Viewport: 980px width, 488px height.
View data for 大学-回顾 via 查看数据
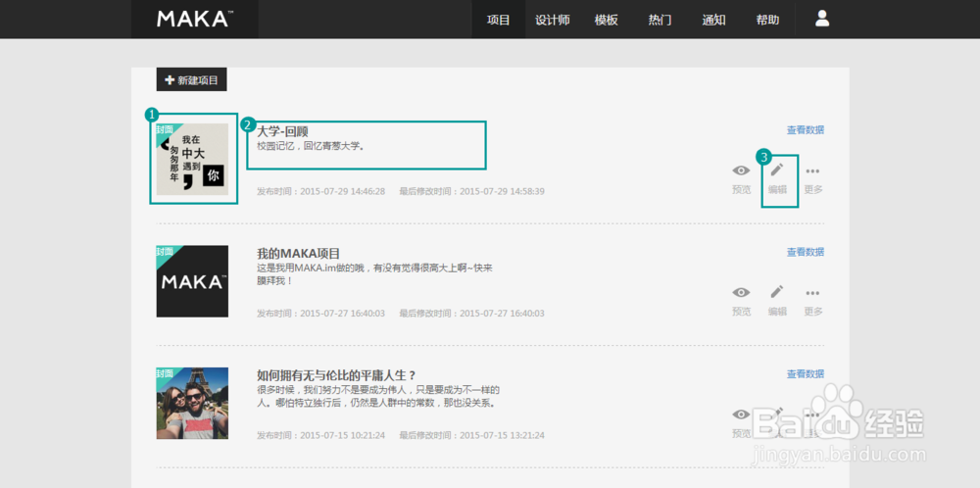click(805, 130)
